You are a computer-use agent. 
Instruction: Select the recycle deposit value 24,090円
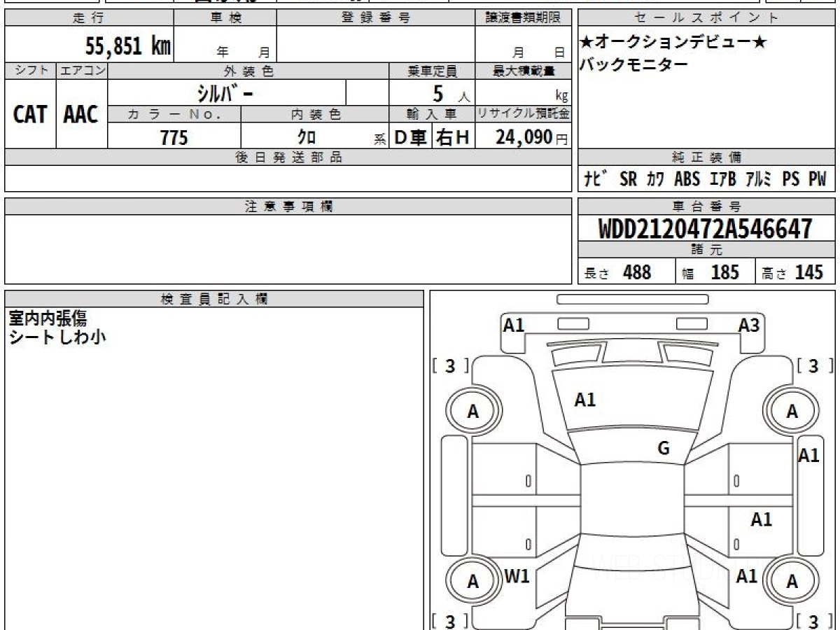(532, 137)
